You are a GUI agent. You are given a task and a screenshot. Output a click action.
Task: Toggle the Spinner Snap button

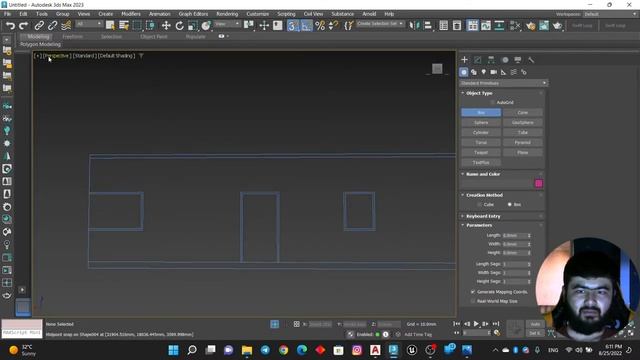(x=333, y=26)
